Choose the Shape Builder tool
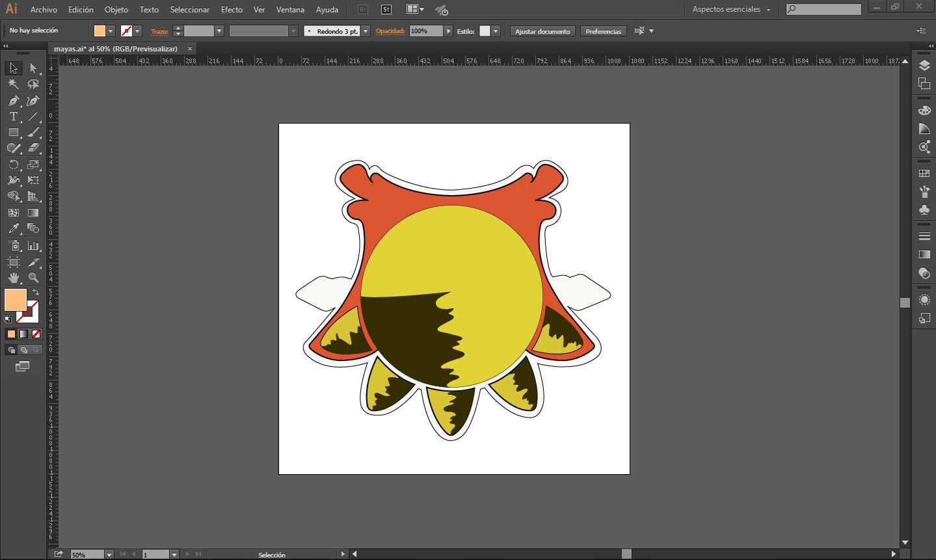The width and height of the screenshot is (936, 560). (14, 196)
